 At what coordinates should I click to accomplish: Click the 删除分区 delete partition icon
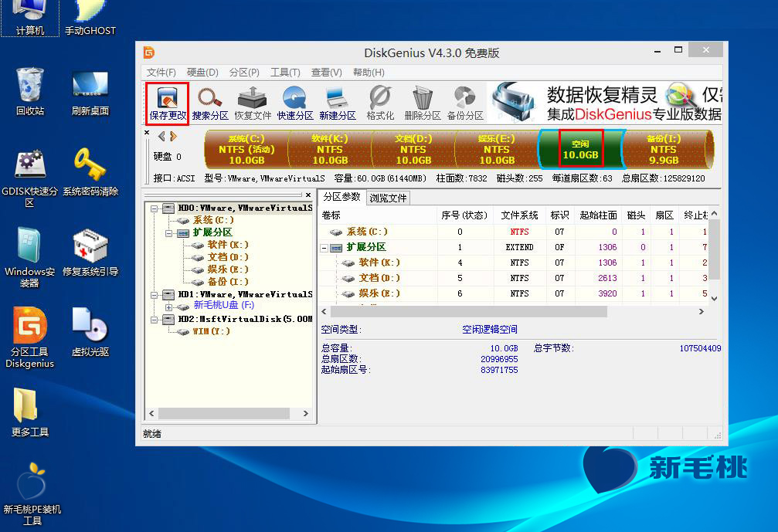(x=423, y=103)
